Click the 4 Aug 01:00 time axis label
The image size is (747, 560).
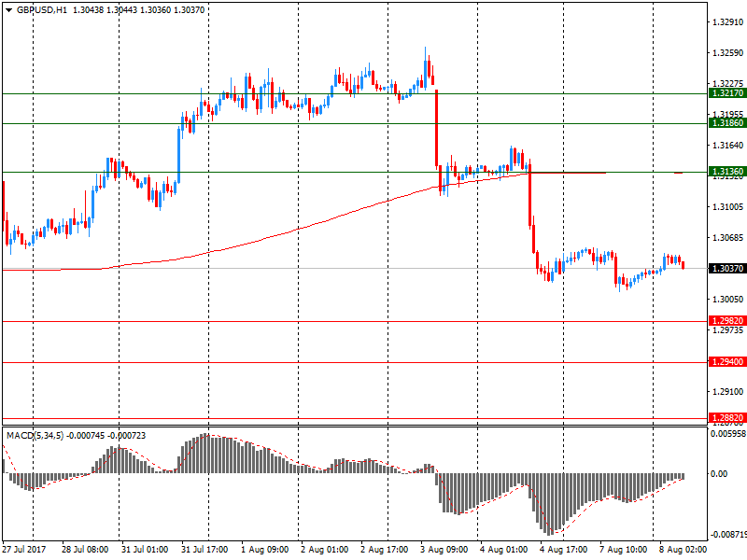pyautogui.click(x=503, y=550)
